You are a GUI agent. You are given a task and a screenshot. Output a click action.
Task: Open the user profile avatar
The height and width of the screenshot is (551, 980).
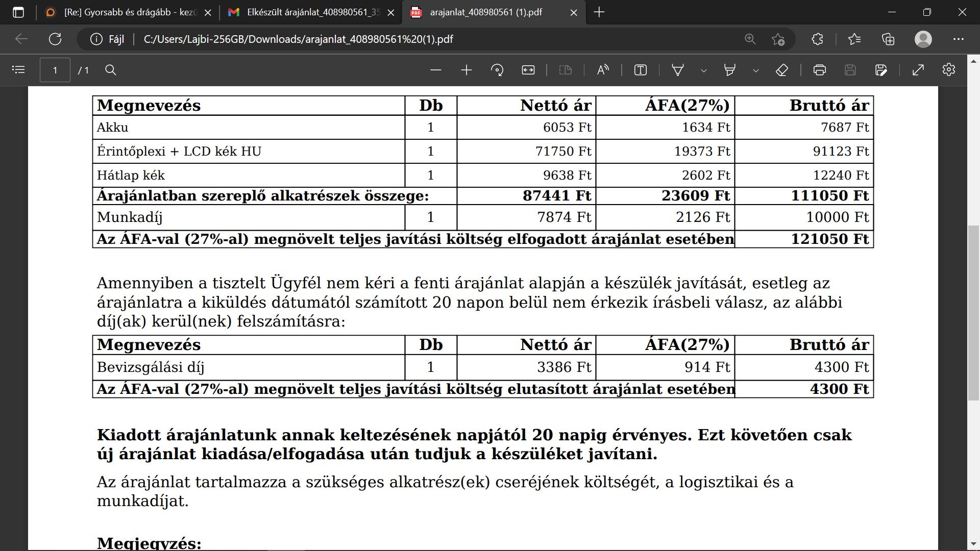(923, 39)
